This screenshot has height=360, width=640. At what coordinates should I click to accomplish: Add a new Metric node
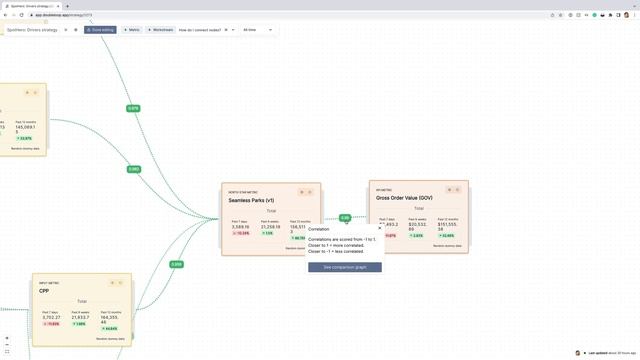[x=131, y=30]
